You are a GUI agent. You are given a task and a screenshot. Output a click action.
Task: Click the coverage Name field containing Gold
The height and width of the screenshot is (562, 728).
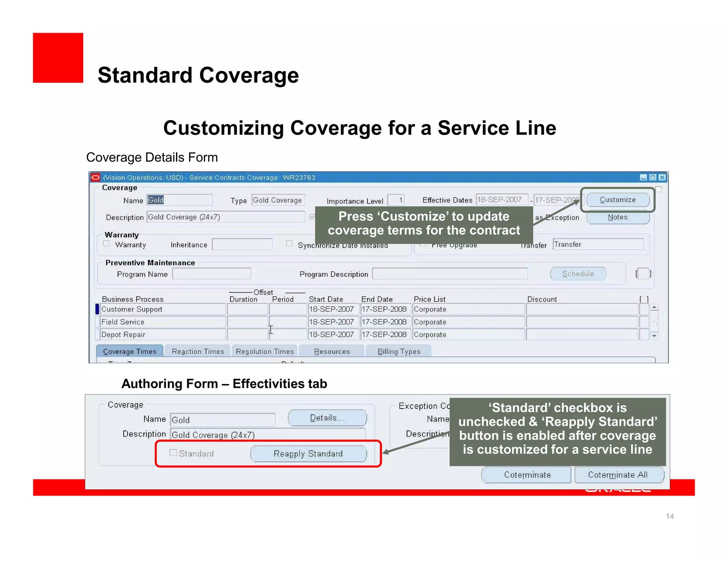(180, 200)
